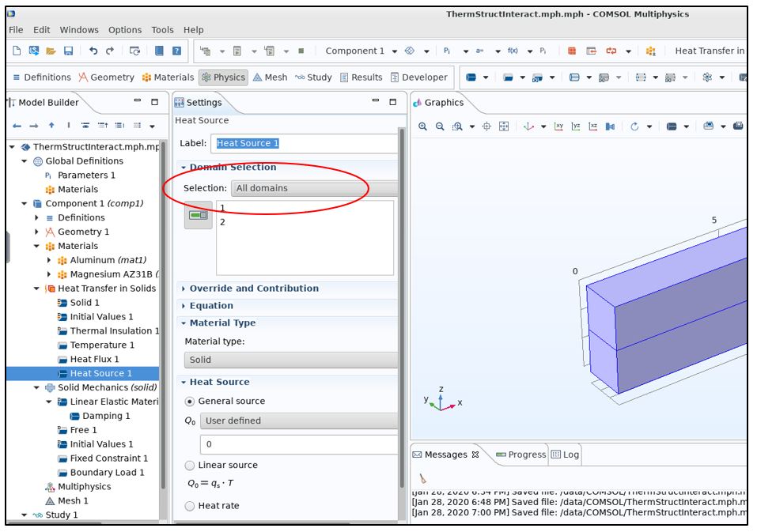Image resolution: width=757 pixels, height=532 pixels.
Task: Click the a= Variables icon
Action: click(x=479, y=51)
